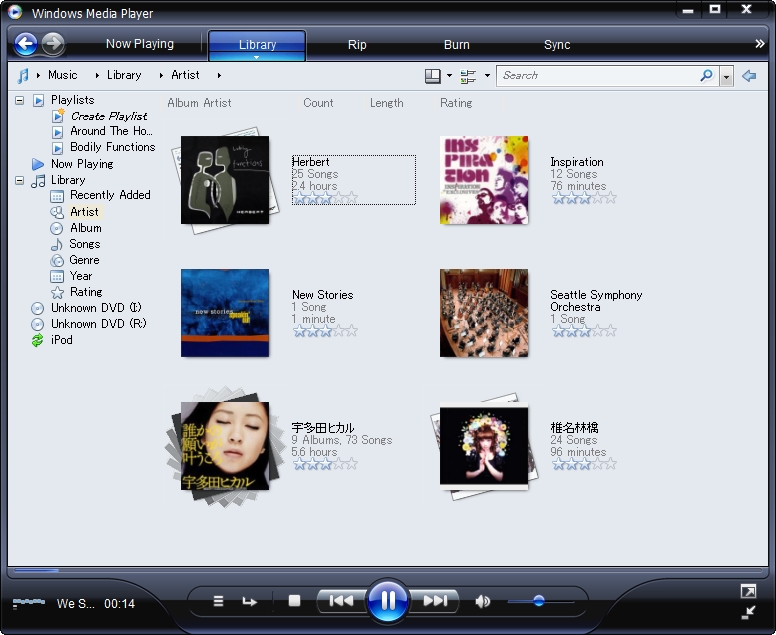Open the arrow after Library breadcrumb
This screenshot has width=776, height=635.
pos(161,76)
